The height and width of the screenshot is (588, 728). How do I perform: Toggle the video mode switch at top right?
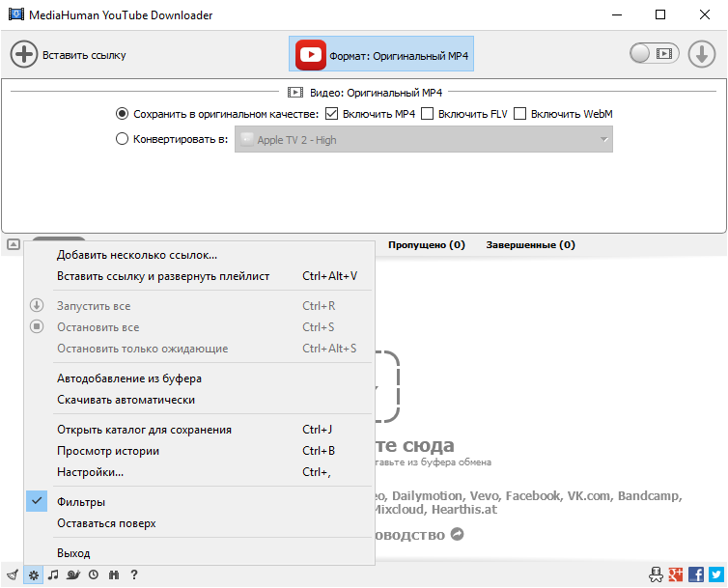655,54
